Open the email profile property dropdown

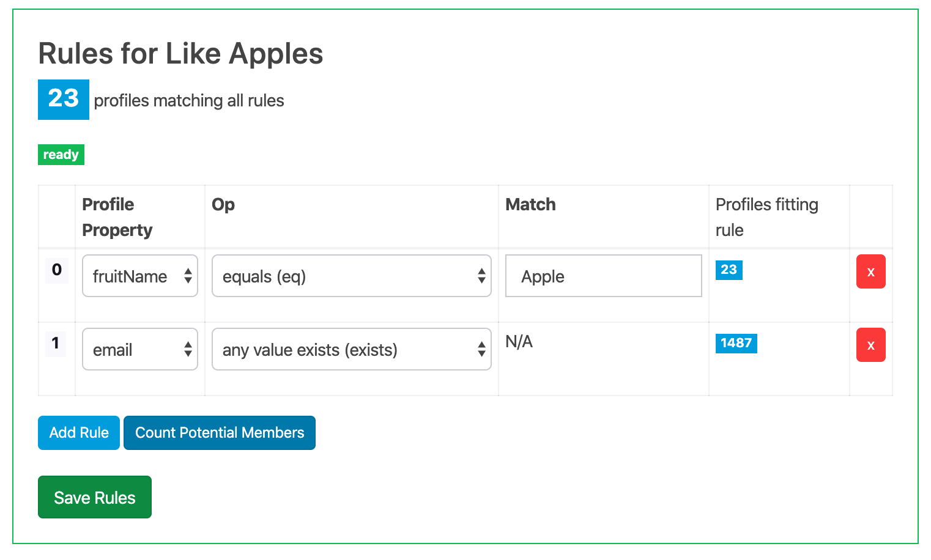click(140, 349)
